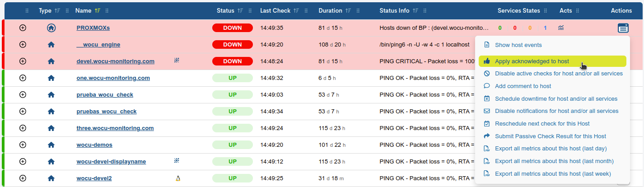Expand pruebas_wocu_check row plus icon
Image resolution: width=644 pixels, height=187 pixels.
point(23,112)
